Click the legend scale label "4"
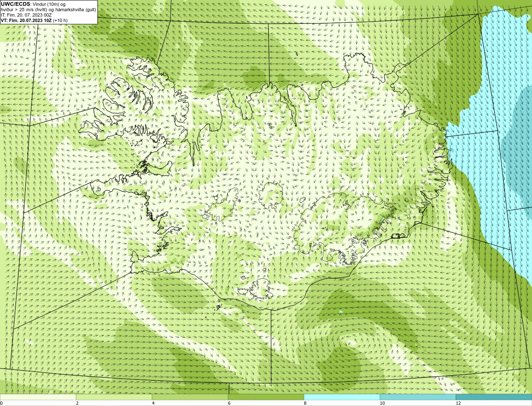 [x=153, y=403]
